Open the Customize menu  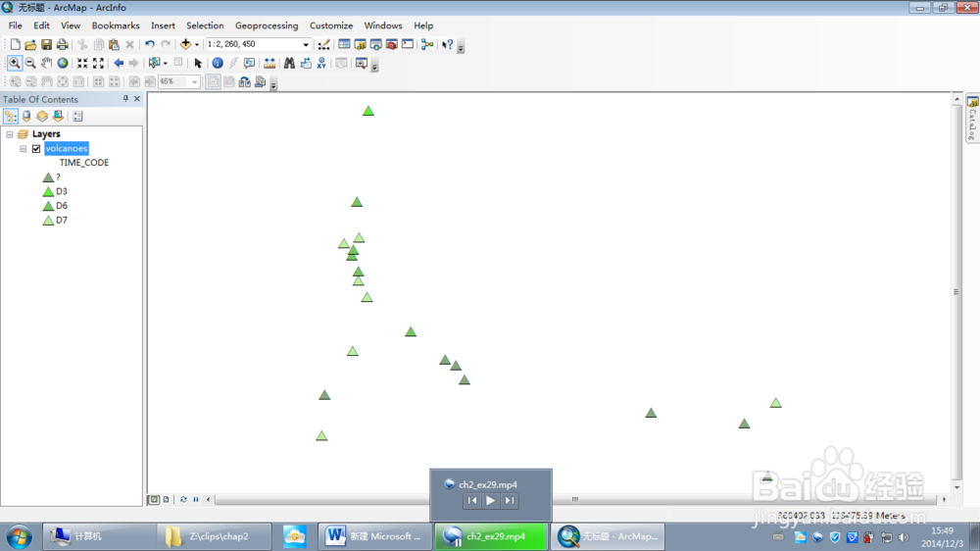[x=331, y=25]
